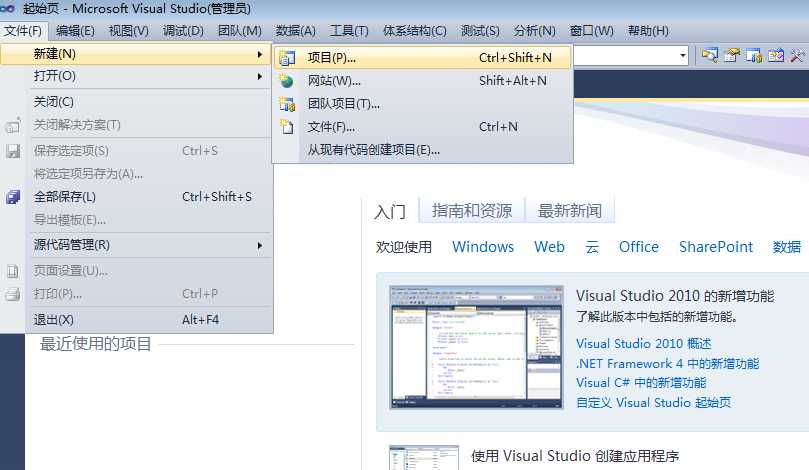Open the 调试(D) menu
The image size is (809, 470).
(183, 31)
